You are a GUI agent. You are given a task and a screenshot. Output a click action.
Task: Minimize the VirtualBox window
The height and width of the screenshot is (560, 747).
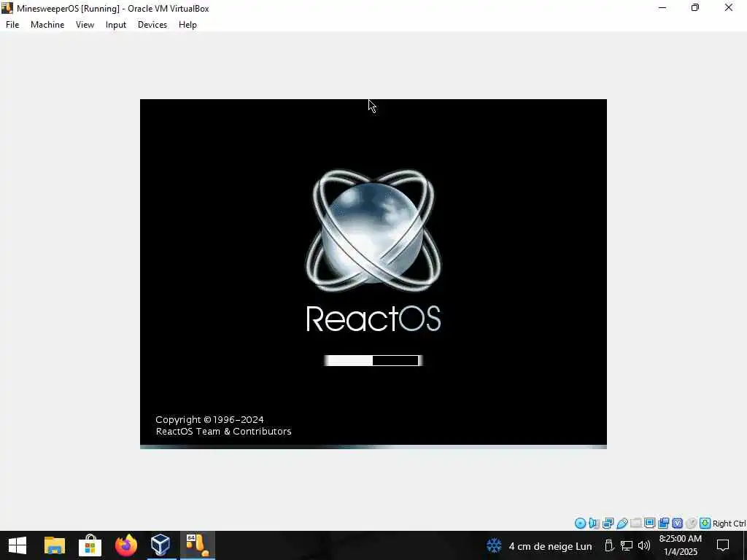click(662, 8)
